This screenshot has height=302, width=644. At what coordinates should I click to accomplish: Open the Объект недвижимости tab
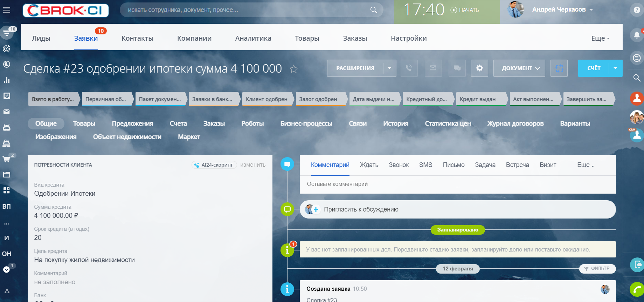click(x=127, y=137)
